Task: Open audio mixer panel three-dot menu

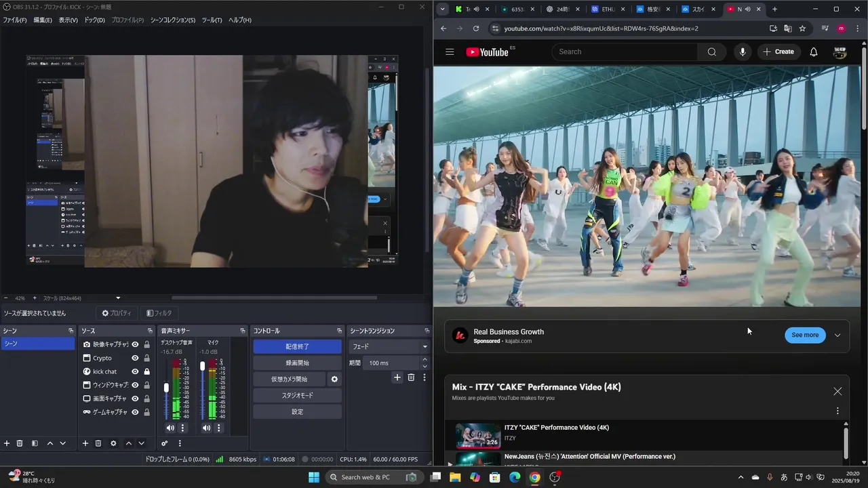Action: (x=180, y=443)
